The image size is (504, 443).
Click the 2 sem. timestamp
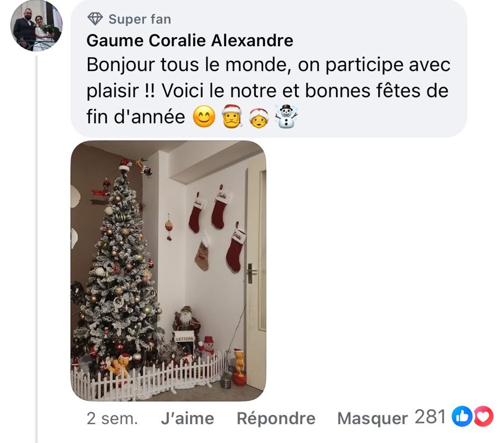(112, 419)
